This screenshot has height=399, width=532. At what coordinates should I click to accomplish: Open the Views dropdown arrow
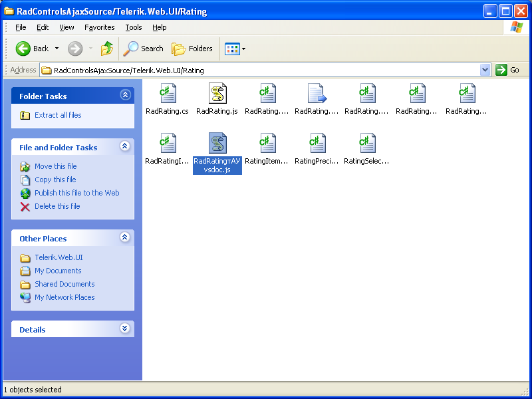pyautogui.click(x=243, y=49)
